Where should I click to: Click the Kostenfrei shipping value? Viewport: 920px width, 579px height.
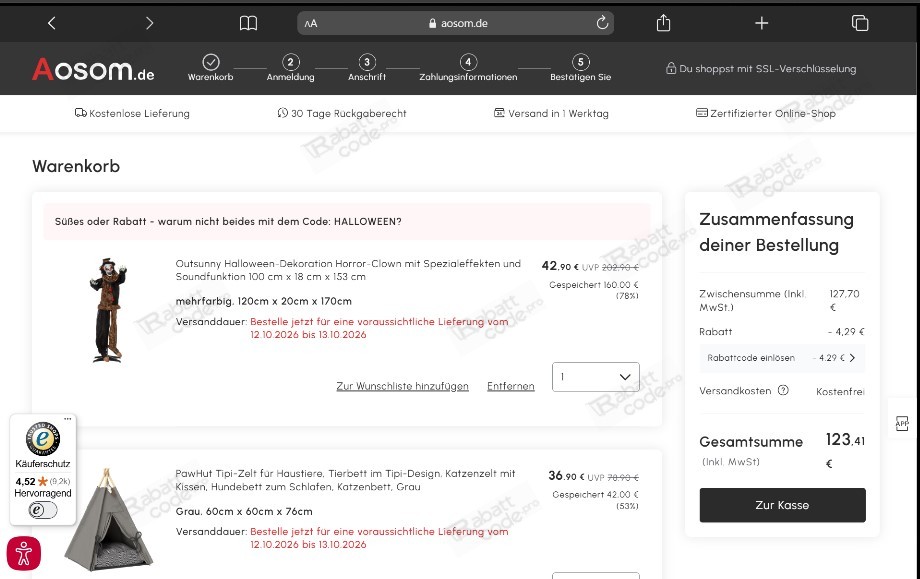[x=840, y=391]
